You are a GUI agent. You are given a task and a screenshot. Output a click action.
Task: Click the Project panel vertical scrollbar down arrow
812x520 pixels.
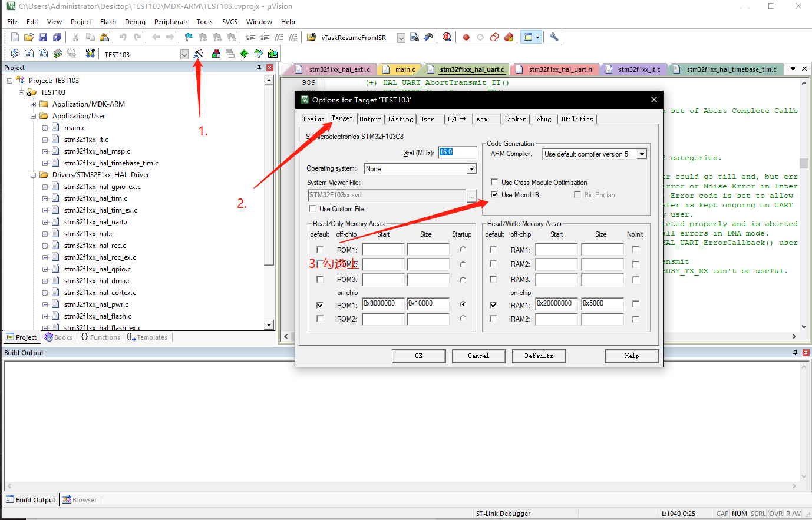(269, 324)
